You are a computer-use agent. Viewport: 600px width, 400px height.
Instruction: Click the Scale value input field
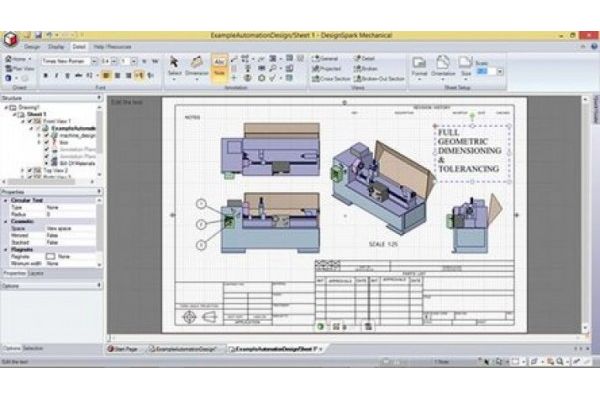click(486, 72)
